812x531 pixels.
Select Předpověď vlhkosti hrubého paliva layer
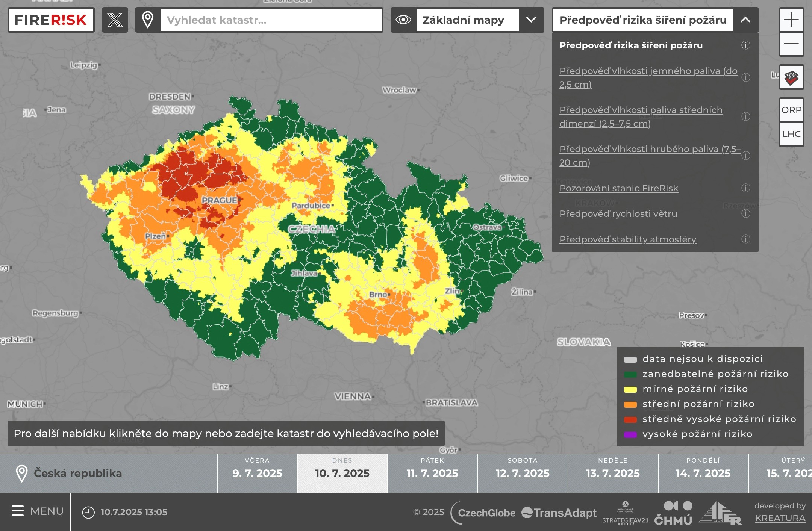pos(650,156)
